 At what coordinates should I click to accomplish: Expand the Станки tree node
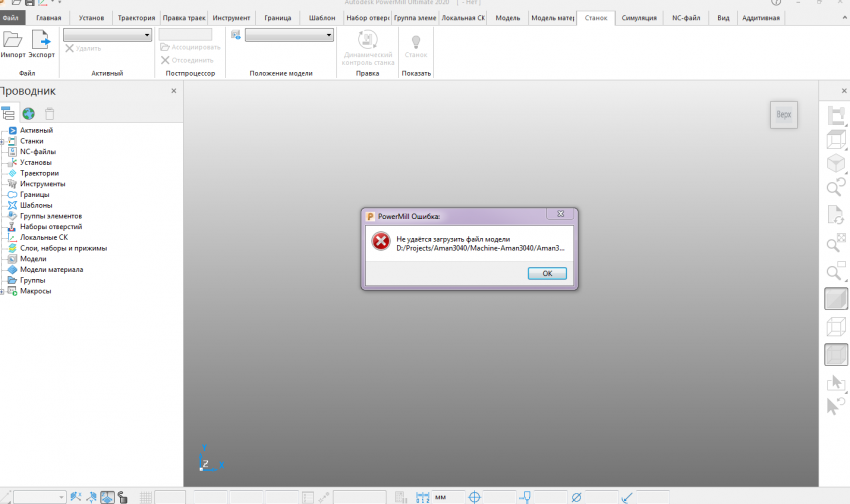3,141
